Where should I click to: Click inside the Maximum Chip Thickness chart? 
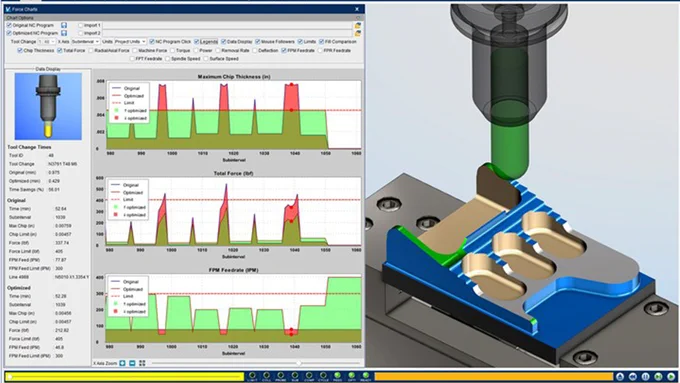click(x=234, y=115)
